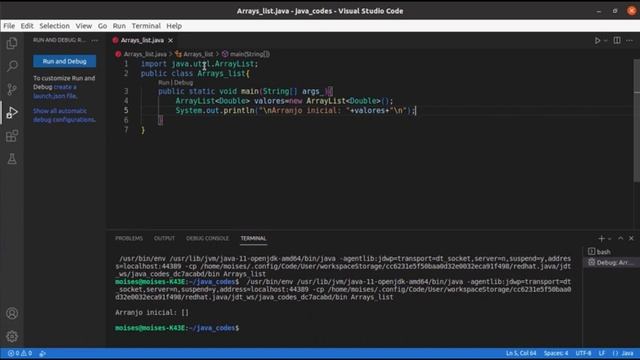Open the Accounts icon in activity bar
The width and height of the screenshot is (640, 360).
[x=12, y=313]
